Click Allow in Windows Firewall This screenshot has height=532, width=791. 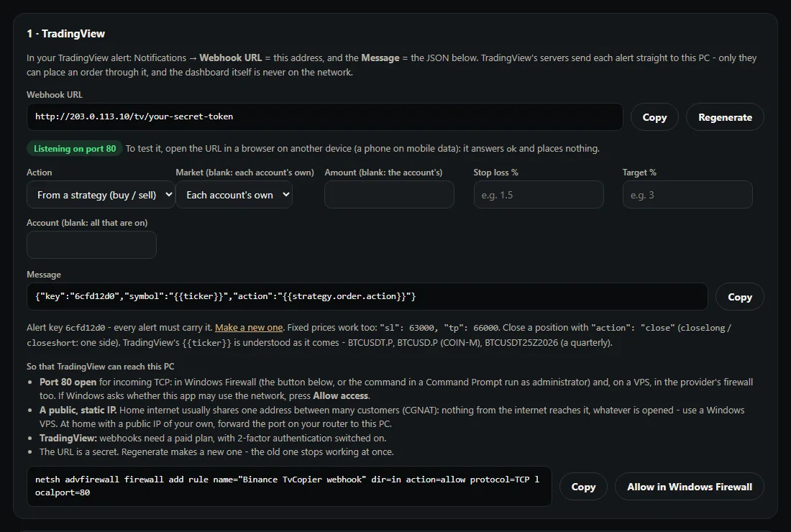(x=689, y=487)
